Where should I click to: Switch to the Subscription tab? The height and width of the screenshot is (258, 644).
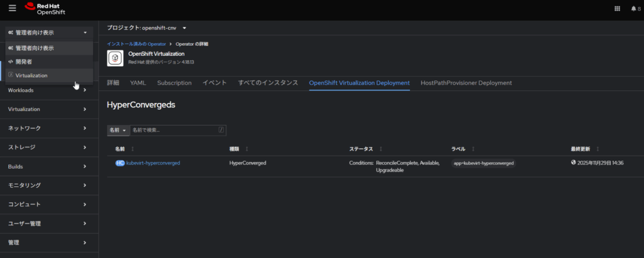(x=174, y=83)
